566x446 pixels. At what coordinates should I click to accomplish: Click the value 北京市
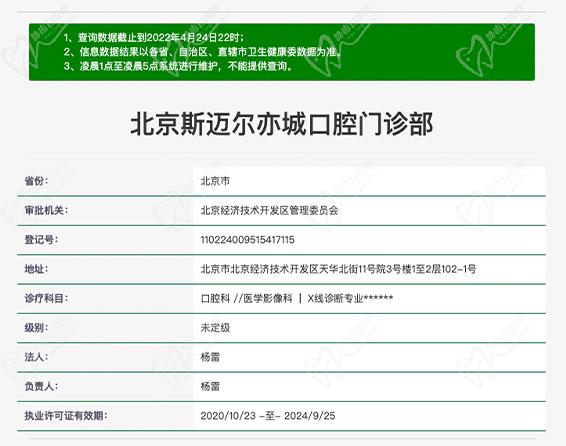pyautogui.click(x=215, y=181)
